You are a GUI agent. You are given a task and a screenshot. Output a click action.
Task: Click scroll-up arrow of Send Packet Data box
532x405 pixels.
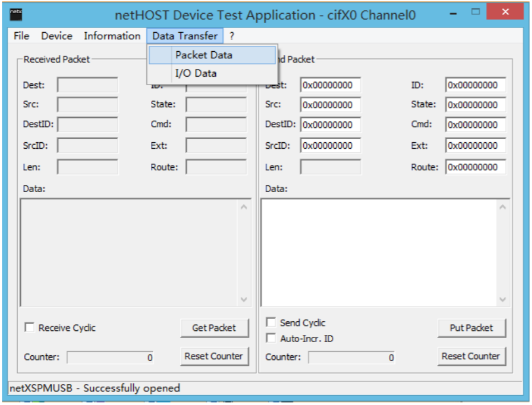coord(502,206)
